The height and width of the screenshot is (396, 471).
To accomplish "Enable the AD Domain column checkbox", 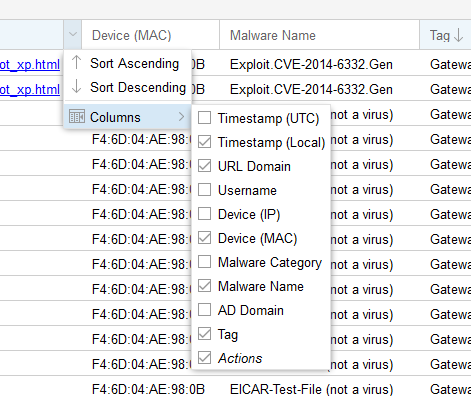I will point(204,310).
